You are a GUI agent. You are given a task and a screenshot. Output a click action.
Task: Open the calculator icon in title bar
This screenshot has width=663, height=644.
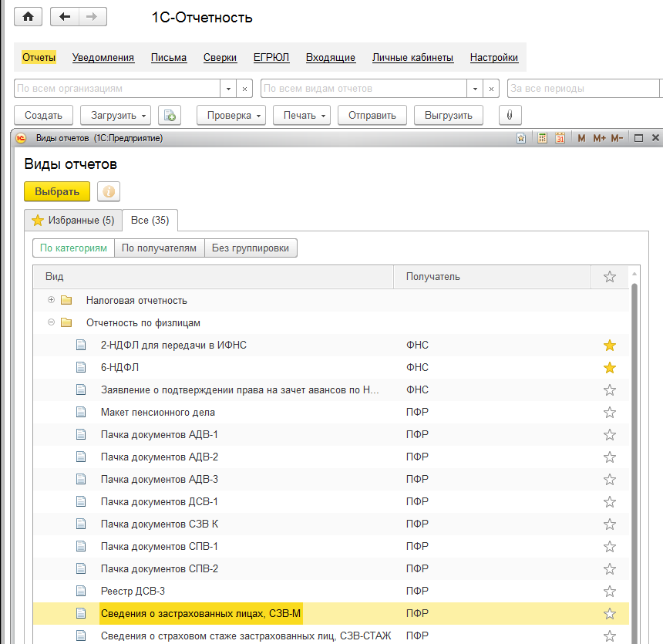click(542, 138)
